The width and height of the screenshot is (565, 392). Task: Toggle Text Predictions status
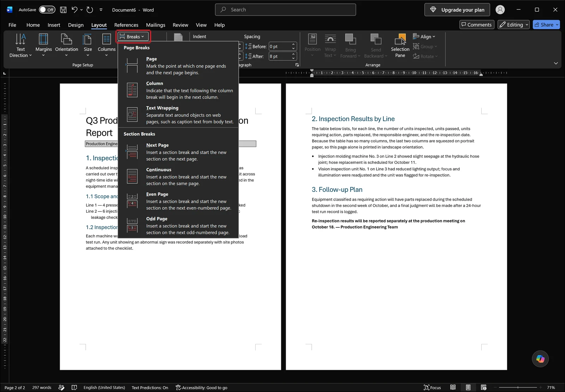tap(150, 387)
